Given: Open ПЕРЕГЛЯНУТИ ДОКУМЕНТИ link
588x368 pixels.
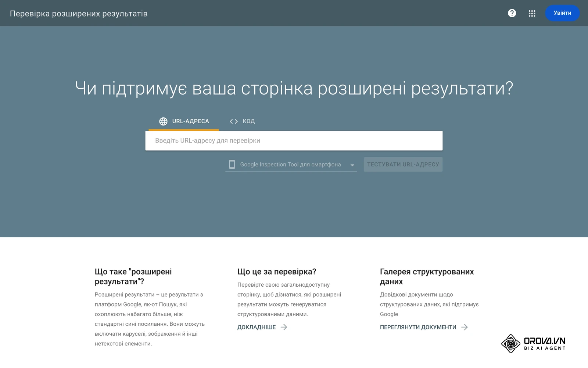Looking at the screenshot, I should pyautogui.click(x=418, y=327).
